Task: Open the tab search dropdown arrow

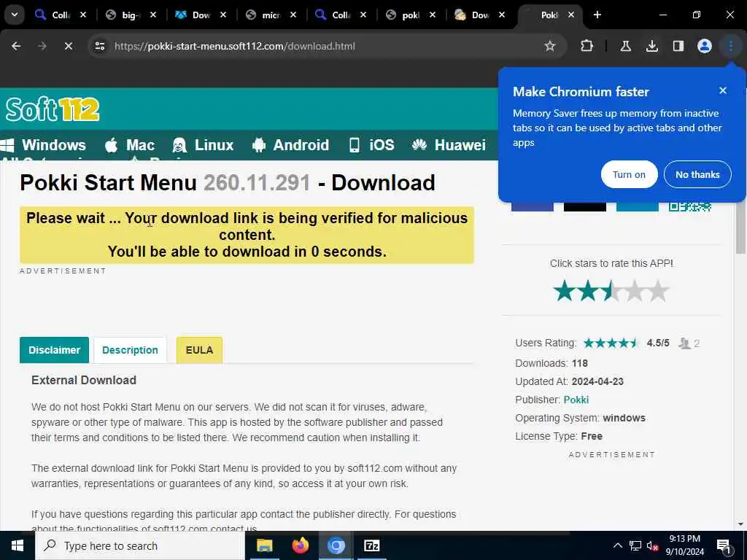Action: pyautogui.click(x=15, y=15)
